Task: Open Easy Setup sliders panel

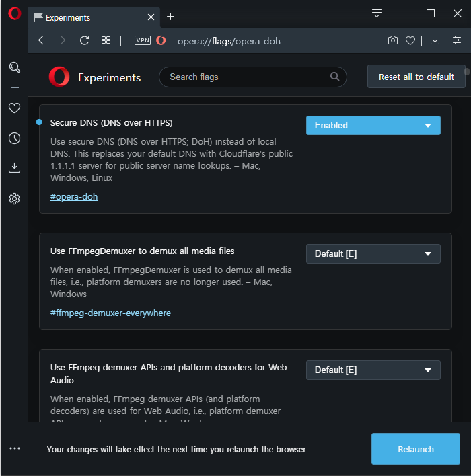Action: pos(457,40)
